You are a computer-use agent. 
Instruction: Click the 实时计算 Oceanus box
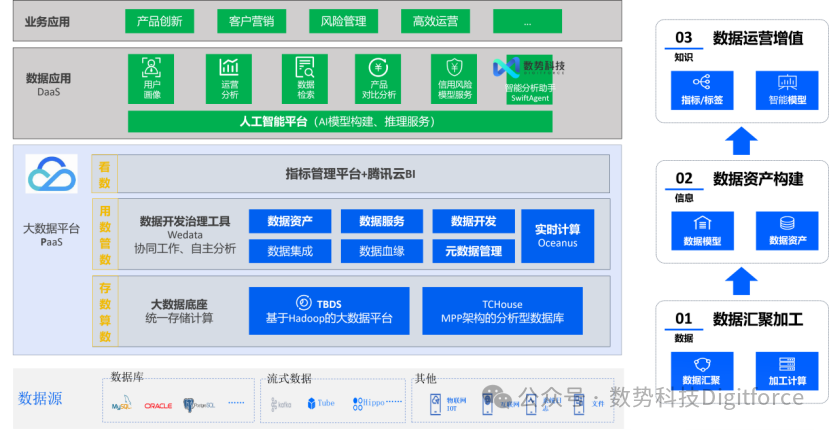(x=557, y=236)
